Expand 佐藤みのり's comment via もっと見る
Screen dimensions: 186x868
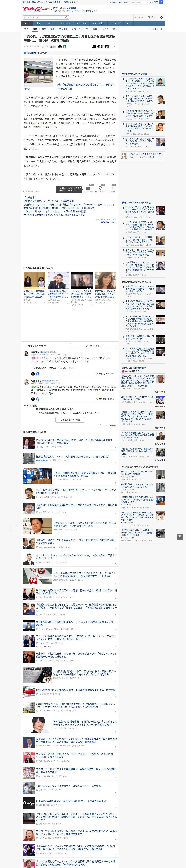pyautogui.click(x=48, y=393)
